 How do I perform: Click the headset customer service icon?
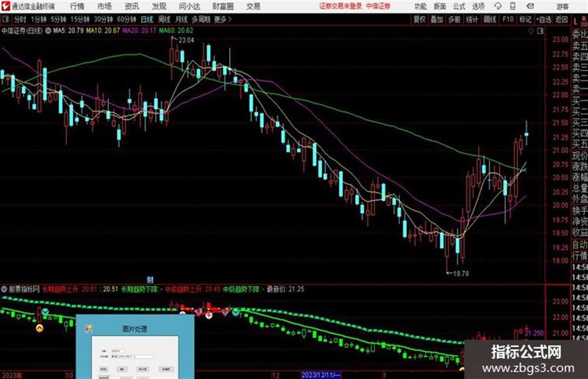(498, 6)
